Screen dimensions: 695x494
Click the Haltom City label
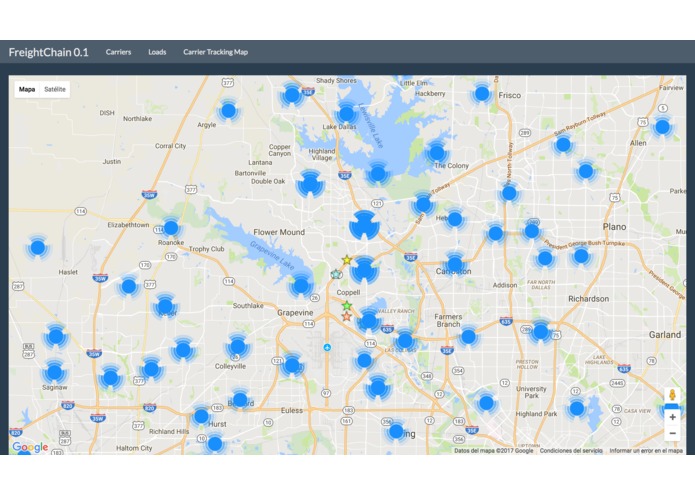point(134,448)
